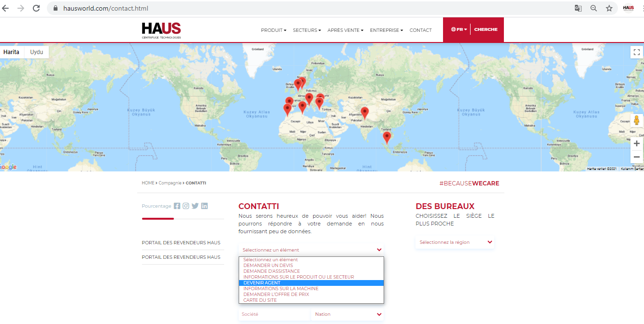Open the Instagram social icon
Viewport: 644px width, 324px height.
pos(186,206)
